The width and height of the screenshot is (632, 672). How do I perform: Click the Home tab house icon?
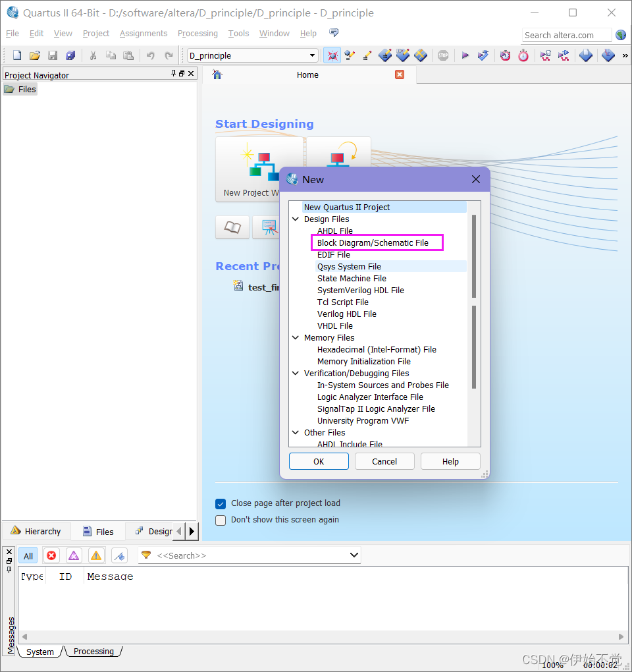coord(217,74)
